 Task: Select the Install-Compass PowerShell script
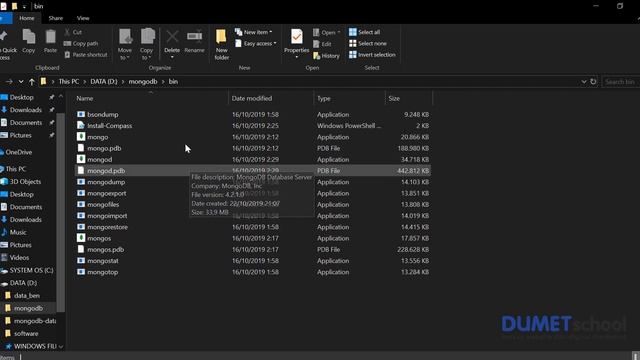(253, 126)
